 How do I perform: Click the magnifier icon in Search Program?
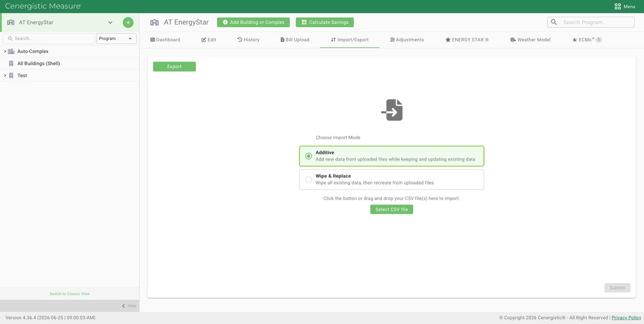click(x=554, y=22)
